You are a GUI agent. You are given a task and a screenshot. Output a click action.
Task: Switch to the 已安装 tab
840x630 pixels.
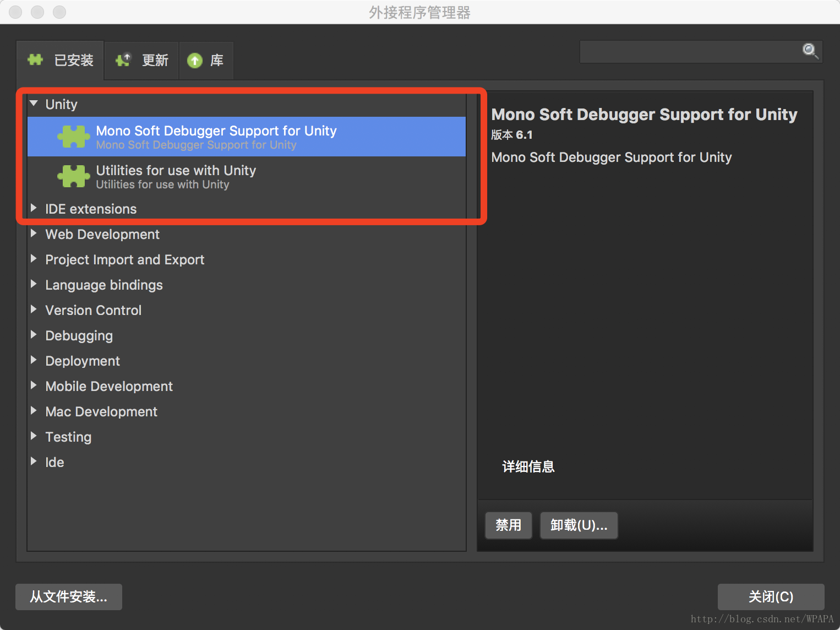60,60
